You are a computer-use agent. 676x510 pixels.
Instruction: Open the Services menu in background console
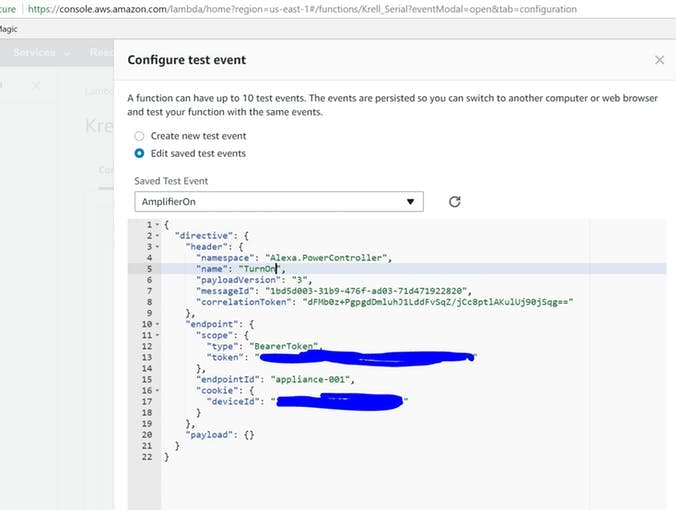tap(41, 53)
